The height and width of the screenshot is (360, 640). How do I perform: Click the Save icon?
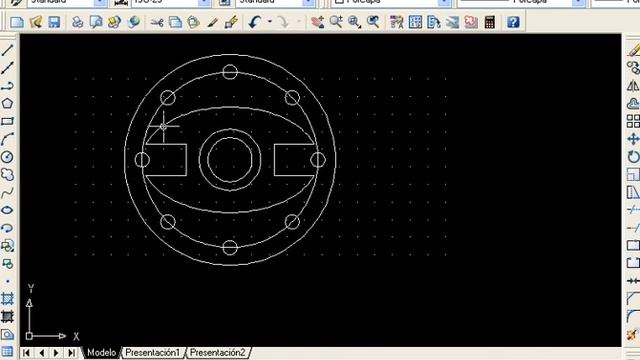pyautogui.click(x=54, y=22)
